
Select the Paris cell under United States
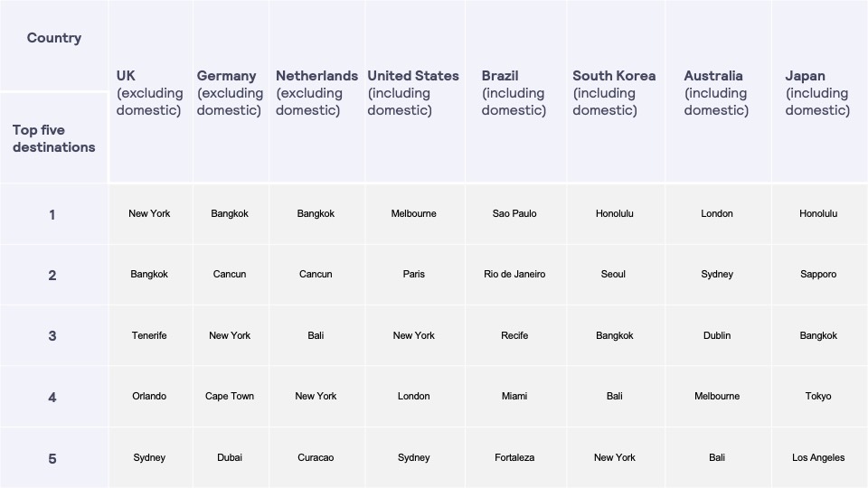413,275
